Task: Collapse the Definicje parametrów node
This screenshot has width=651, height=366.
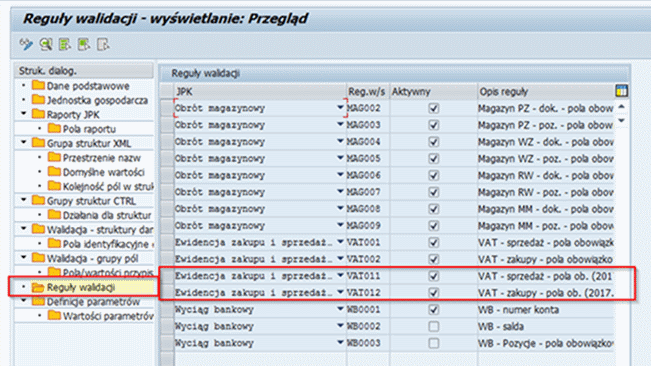Action: pos(24,300)
